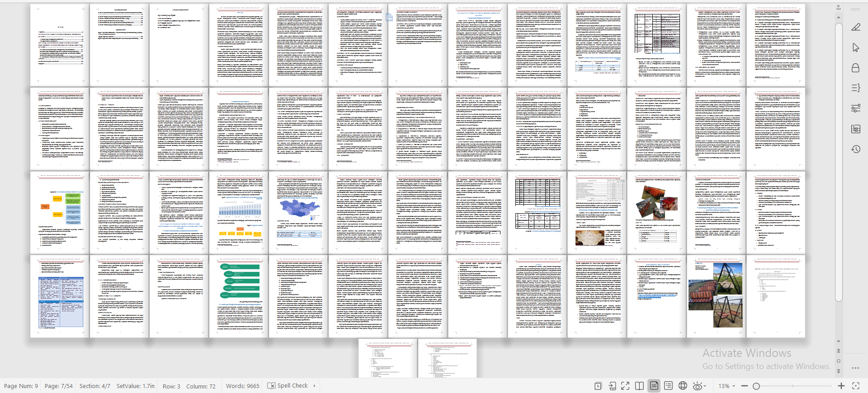This screenshot has height=393, width=868.
Task: Open the history backup clock icon
Action: (855, 149)
